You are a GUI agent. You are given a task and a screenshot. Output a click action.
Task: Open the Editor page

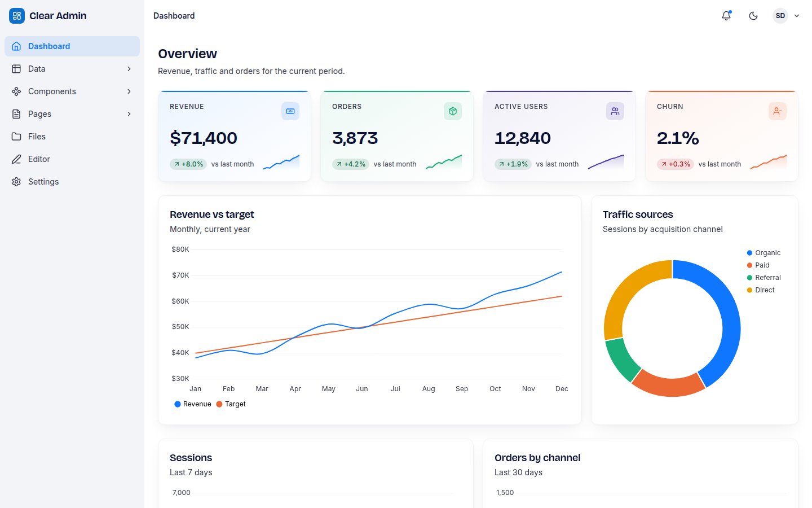tap(72, 159)
